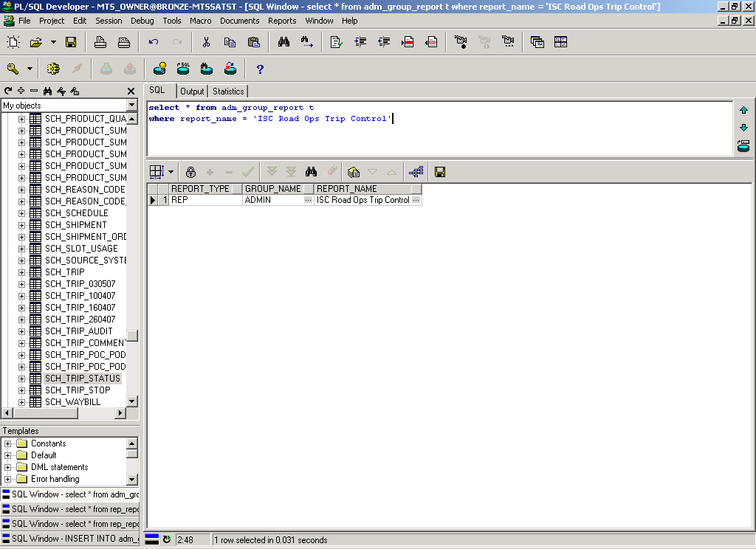756x549 pixels.
Task: Switch to INSERT INTO adm SQL Window
Action: pyautogui.click(x=70, y=539)
